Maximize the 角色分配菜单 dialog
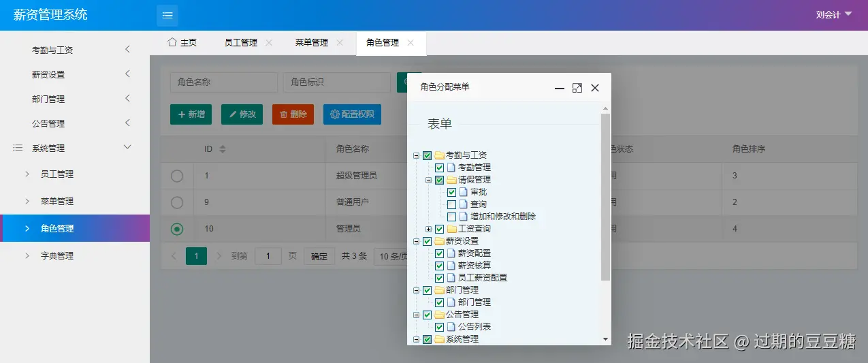This screenshot has width=868, height=363. click(x=577, y=88)
